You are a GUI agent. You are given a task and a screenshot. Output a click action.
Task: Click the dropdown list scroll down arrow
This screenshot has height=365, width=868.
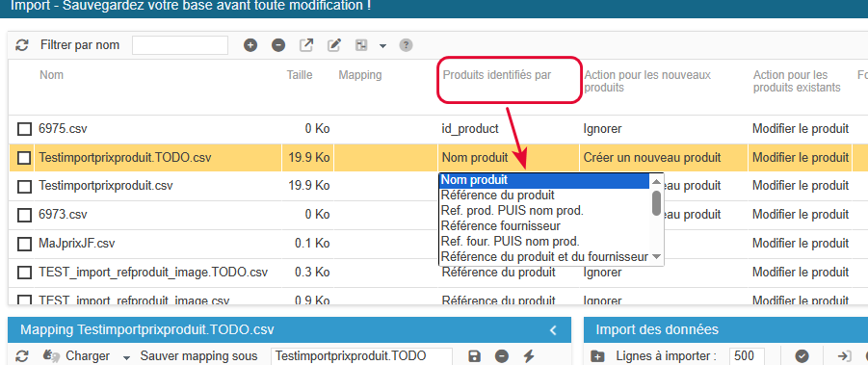point(656,256)
